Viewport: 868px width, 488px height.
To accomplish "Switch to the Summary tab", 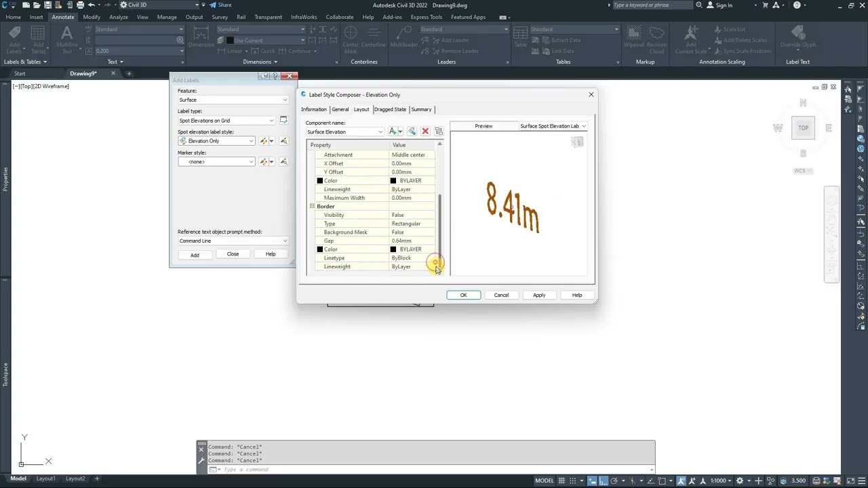I will click(421, 109).
